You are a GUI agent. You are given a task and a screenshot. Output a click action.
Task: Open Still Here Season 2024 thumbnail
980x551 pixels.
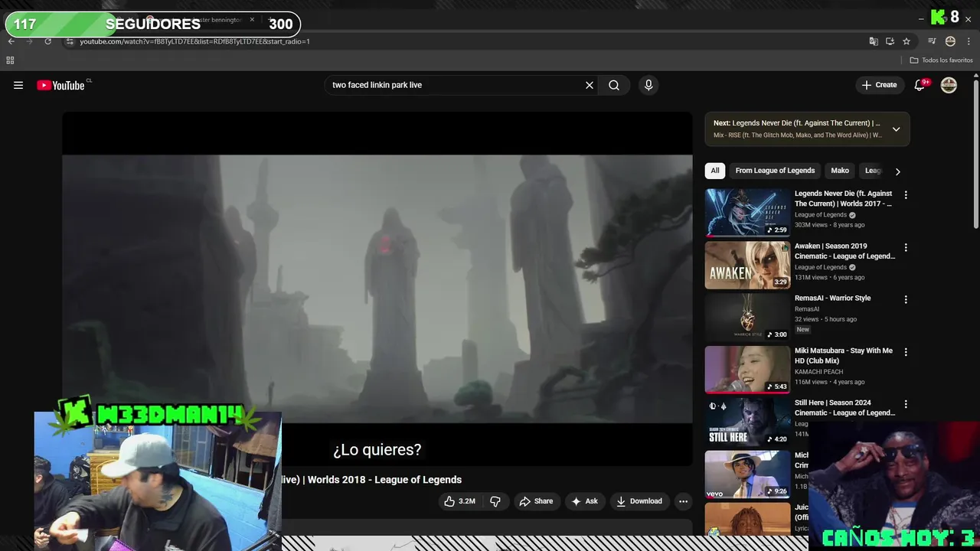(x=747, y=422)
